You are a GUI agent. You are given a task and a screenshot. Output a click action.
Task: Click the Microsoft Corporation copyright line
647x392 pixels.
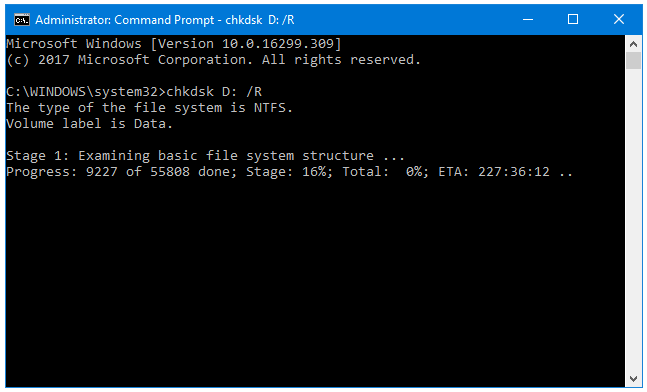213,60
